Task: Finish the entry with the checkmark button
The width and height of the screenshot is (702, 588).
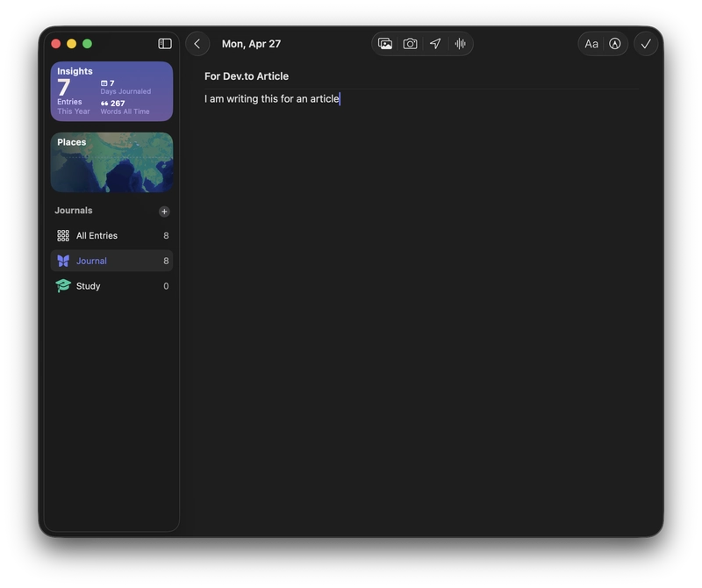Action: (646, 44)
